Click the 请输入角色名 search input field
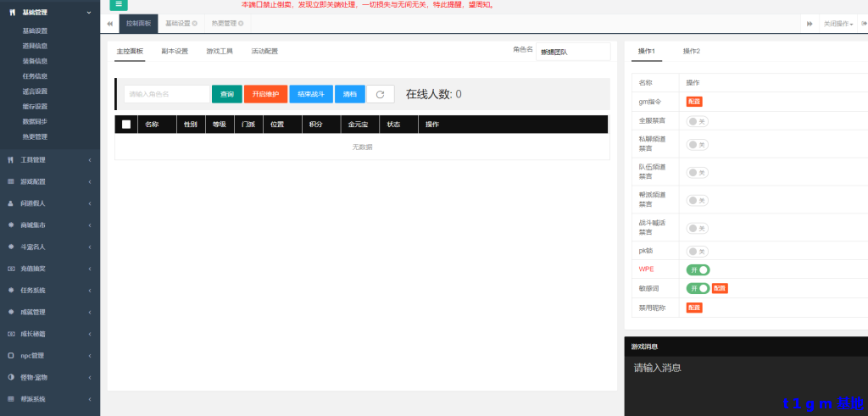The image size is (868, 416). [x=166, y=94]
